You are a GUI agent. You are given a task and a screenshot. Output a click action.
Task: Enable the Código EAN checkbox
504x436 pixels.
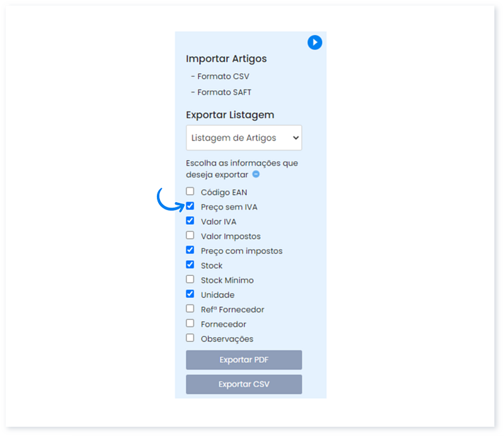click(190, 192)
